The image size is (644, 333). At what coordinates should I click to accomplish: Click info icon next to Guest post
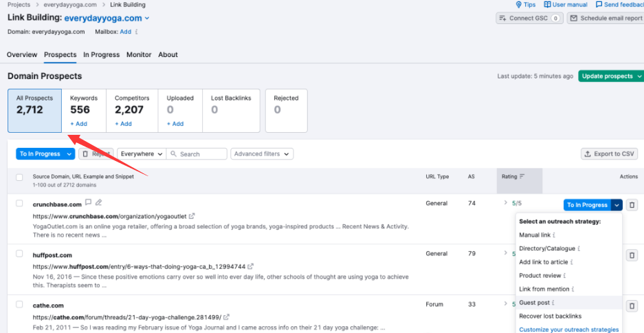[x=553, y=303]
